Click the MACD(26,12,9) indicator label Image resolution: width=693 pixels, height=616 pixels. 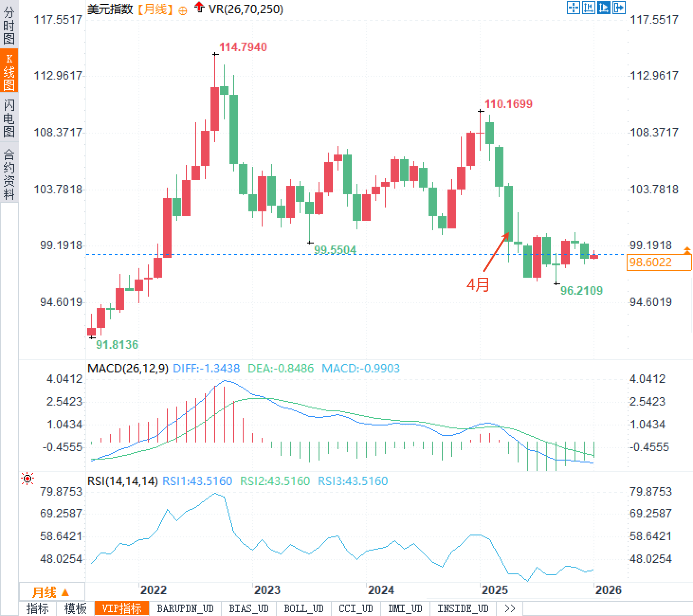[x=128, y=369]
